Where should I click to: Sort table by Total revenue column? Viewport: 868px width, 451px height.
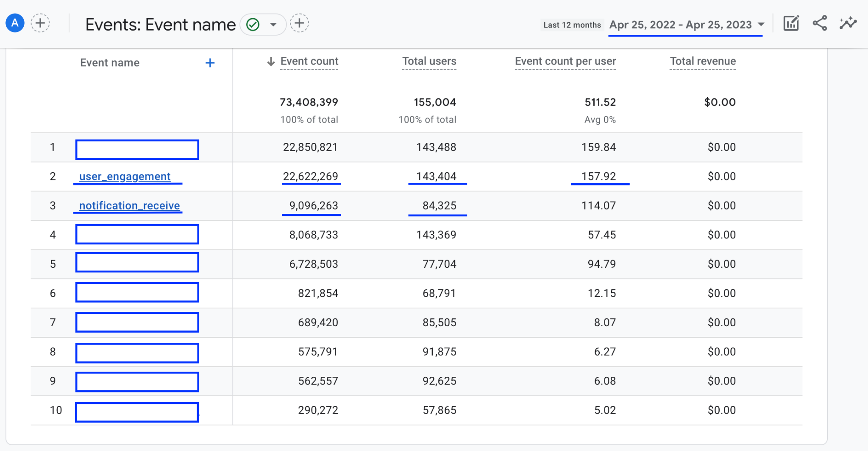tap(702, 62)
